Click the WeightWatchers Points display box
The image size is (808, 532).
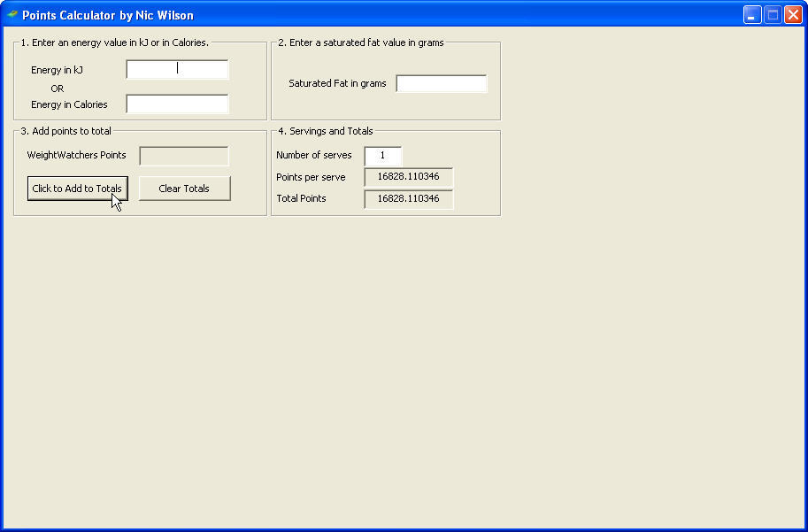point(183,156)
